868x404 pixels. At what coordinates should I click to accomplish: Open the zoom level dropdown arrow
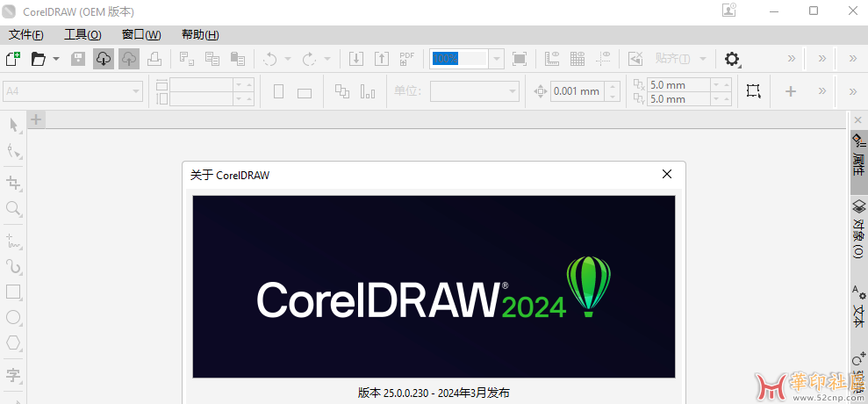(x=497, y=59)
